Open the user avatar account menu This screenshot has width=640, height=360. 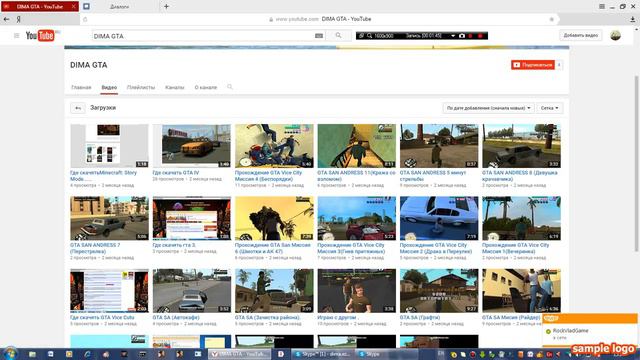615,36
